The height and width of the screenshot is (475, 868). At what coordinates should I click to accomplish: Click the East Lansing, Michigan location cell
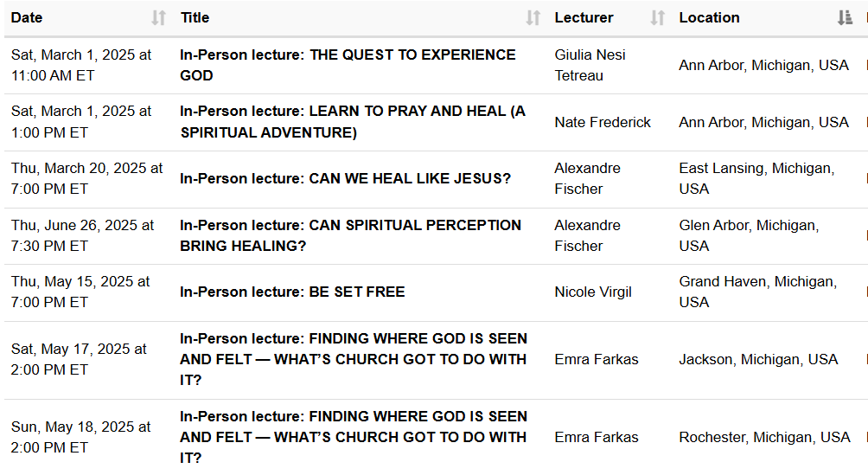coord(756,179)
